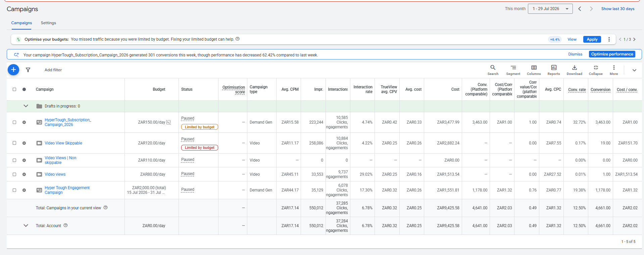
Task: Click Apply on budget recommendation
Action: point(592,39)
